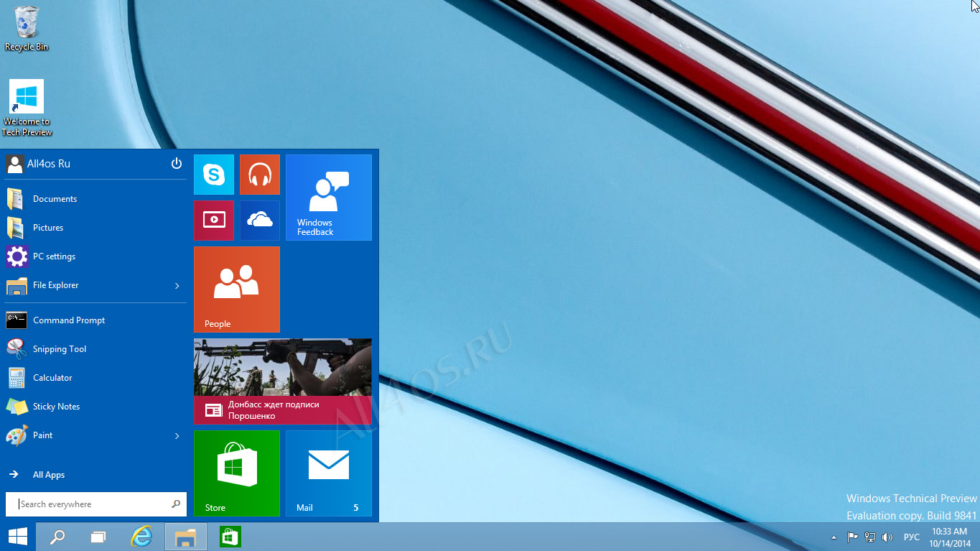The image size is (980, 551).
Task: Switch input language РУС indicator
Action: click(912, 537)
